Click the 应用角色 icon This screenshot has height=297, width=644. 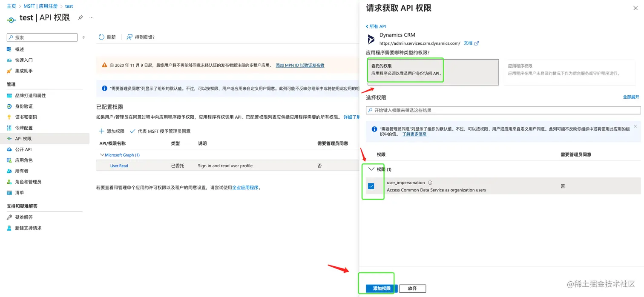(x=9, y=160)
